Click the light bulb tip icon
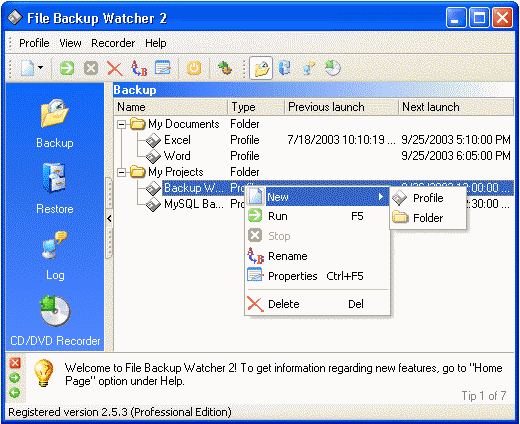This screenshot has height=424, width=520. pos(43,373)
